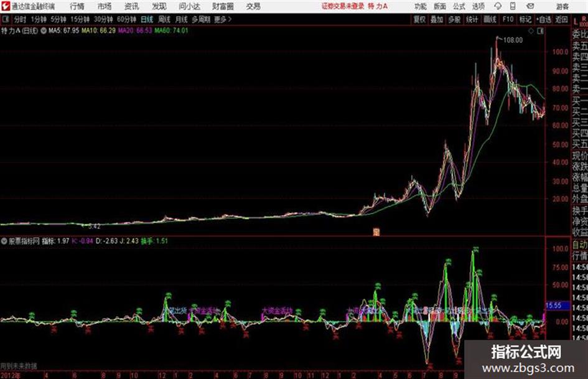
Task: Open the 选项 menu
Action: pyautogui.click(x=478, y=6)
